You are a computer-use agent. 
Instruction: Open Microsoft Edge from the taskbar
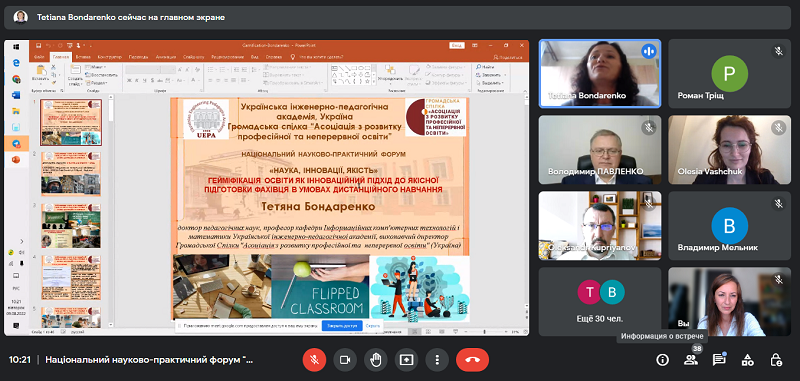tap(16, 63)
